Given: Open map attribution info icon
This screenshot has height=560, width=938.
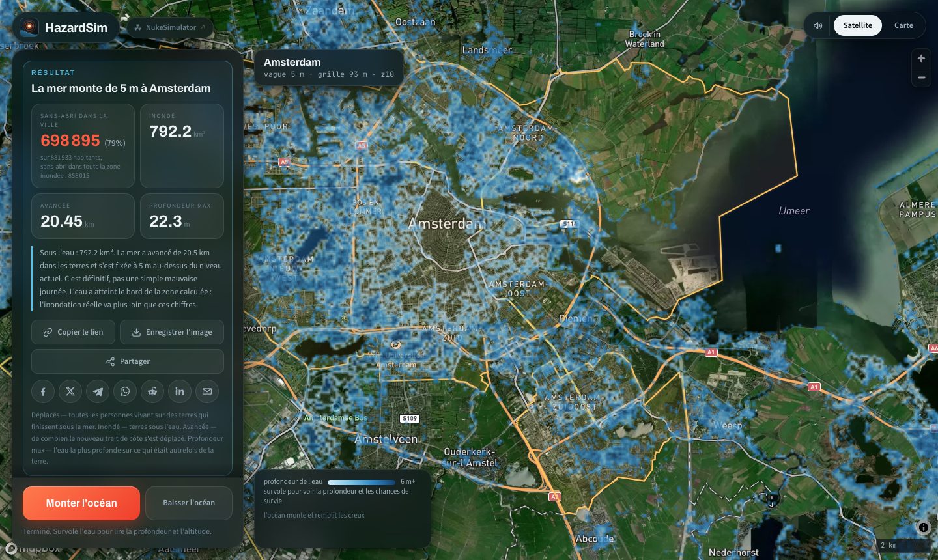Looking at the screenshot, I should point(924,527).
